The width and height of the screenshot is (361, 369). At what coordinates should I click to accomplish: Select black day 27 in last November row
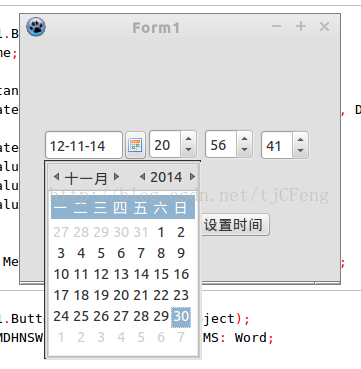[121, 316]
